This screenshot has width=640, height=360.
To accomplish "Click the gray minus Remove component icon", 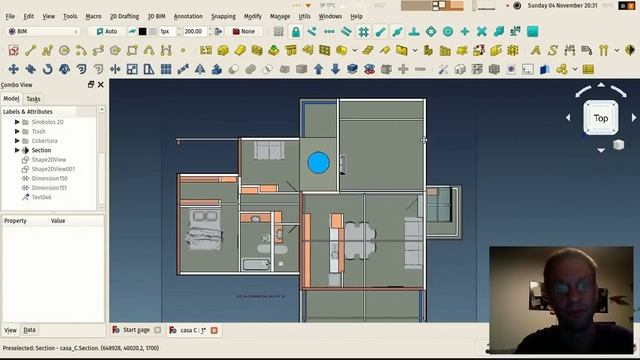I will pyautogui.click(x=420, y=69).
